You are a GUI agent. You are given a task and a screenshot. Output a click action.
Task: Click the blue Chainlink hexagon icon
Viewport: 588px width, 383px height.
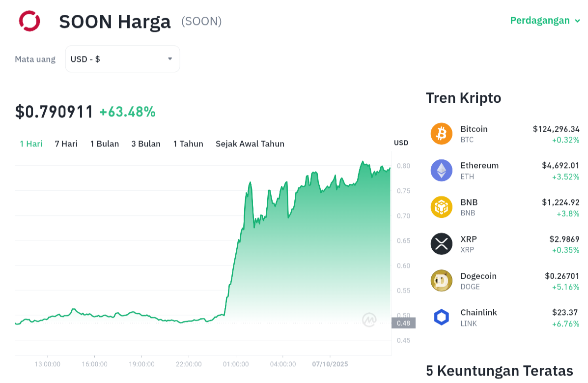click(441, 318)
